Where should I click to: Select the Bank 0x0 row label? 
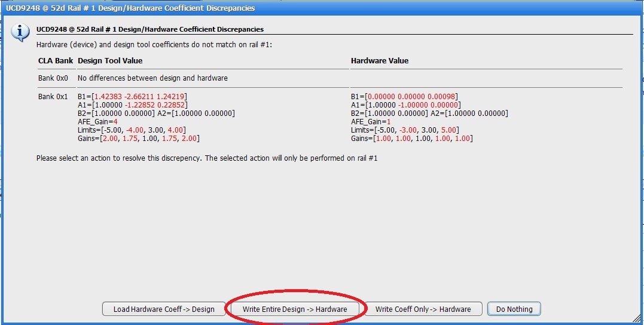point(53,78)
